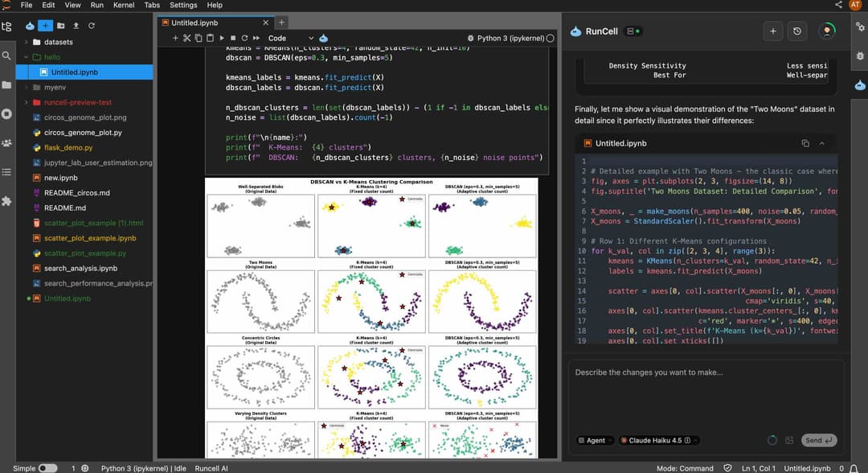Click the context usage ring near Send
Screen dimensions: 868x473
click(x=772, y=440)
